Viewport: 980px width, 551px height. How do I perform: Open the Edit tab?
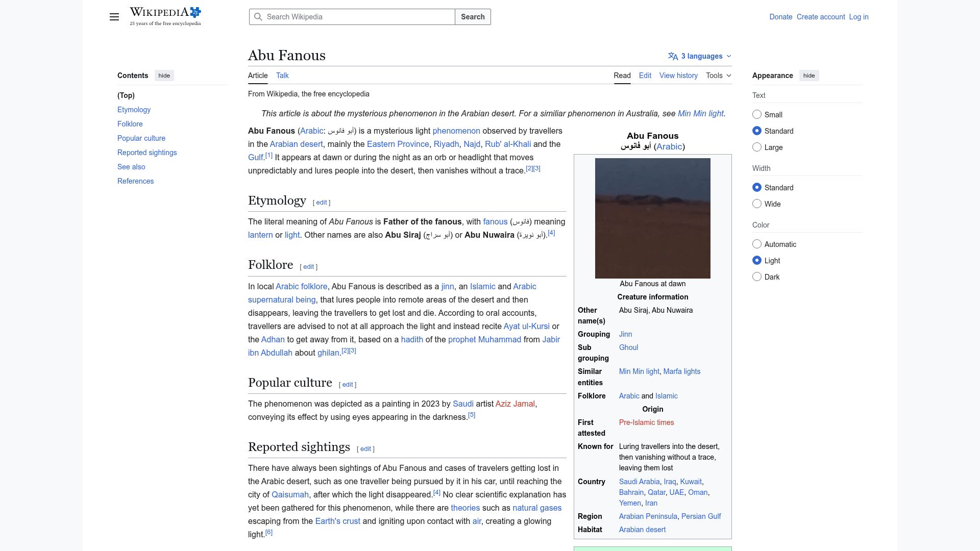(x=645, y=76)
